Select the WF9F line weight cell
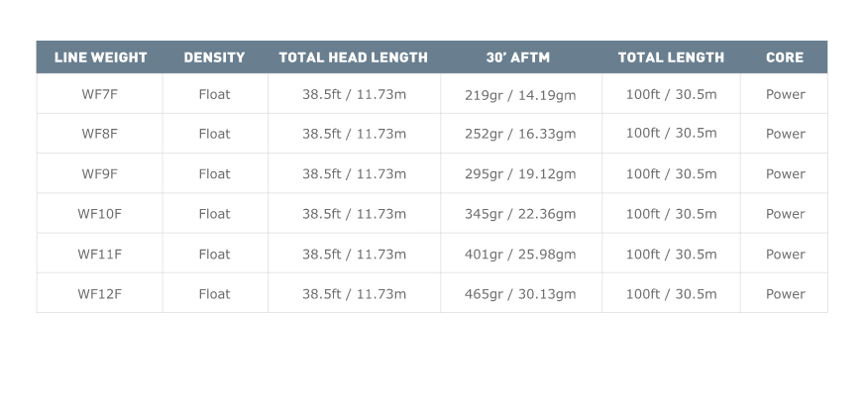The width and height of the screenshot is (868, 418). point(100,173)
